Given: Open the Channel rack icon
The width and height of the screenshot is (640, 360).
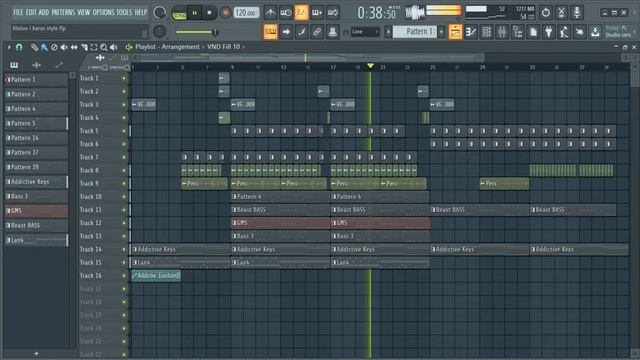Looking at the screenshot, I should (486, 32).
